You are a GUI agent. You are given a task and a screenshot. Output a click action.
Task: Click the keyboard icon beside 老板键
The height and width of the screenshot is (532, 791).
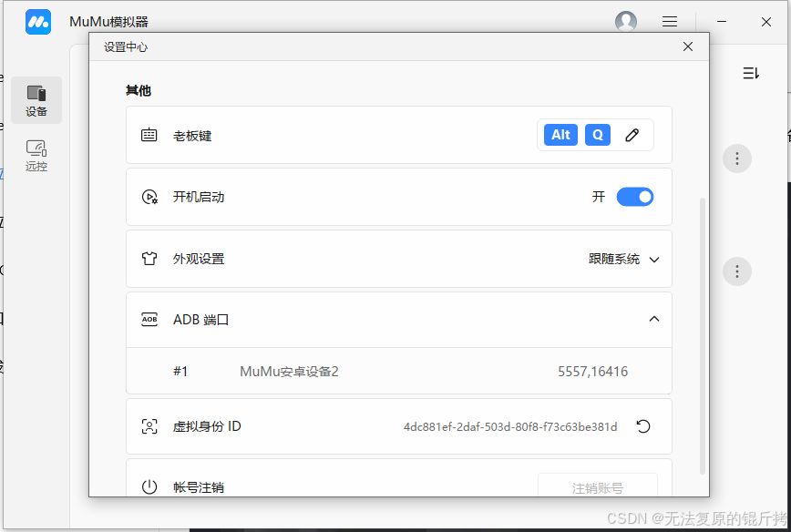point(149,135)
